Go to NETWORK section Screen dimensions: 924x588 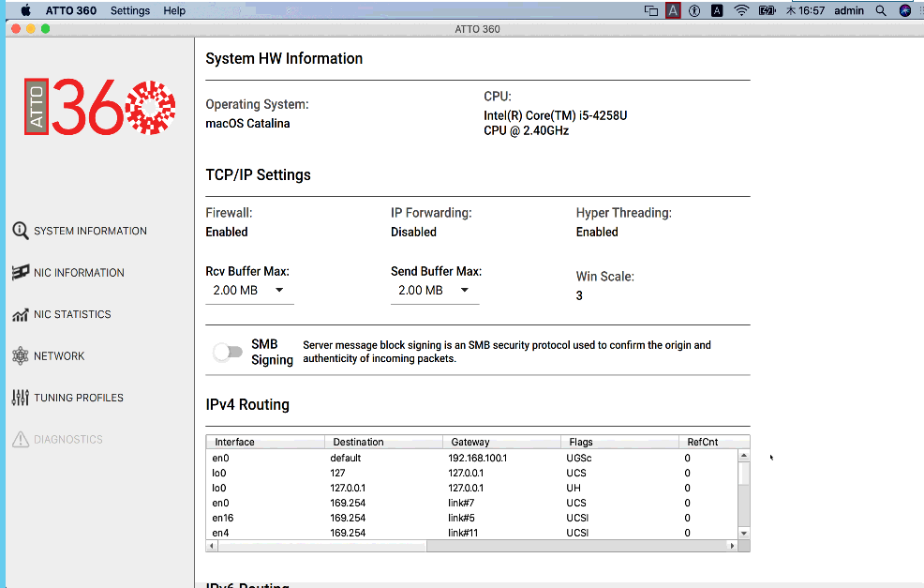point(59,355)
